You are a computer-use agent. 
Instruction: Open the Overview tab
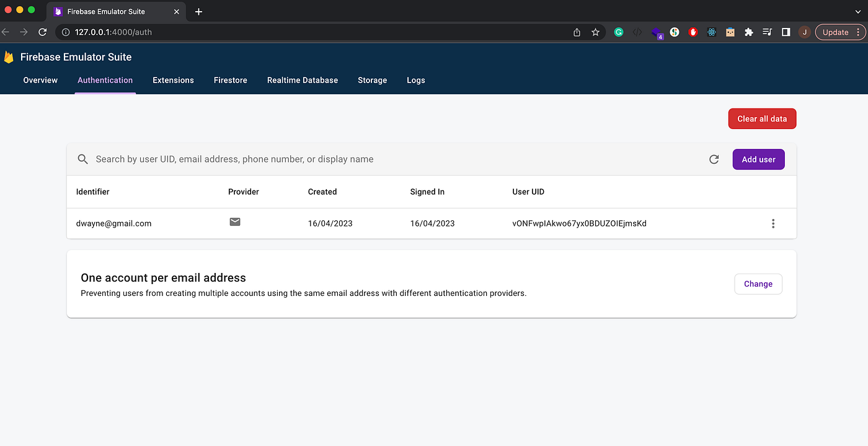point(40,80)
